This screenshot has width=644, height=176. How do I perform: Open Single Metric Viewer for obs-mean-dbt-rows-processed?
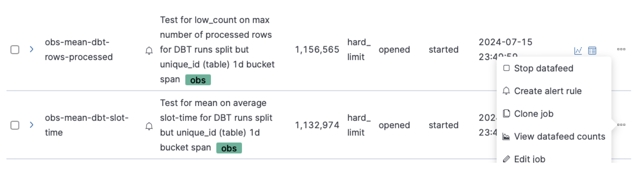(x=578, y=51)
